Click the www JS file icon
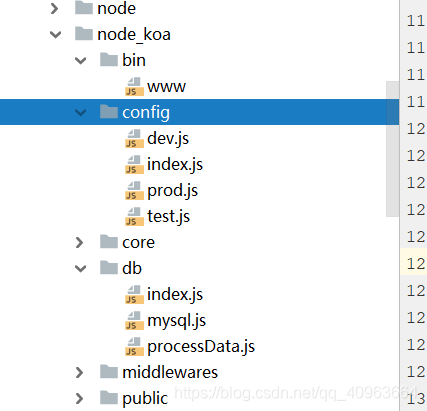The width and height of the screenshot is (427, 411). (134, 86)
